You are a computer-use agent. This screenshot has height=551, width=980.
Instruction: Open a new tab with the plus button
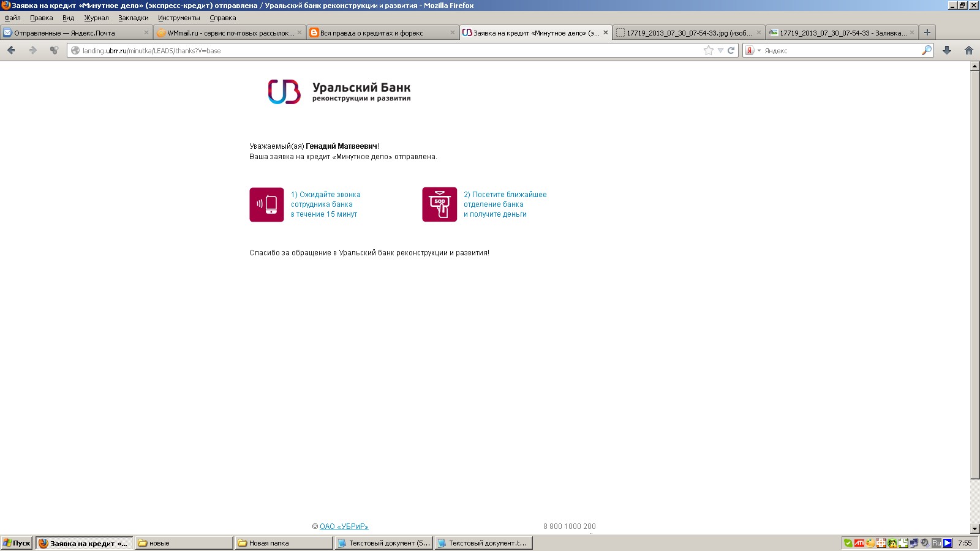(927, 32)
